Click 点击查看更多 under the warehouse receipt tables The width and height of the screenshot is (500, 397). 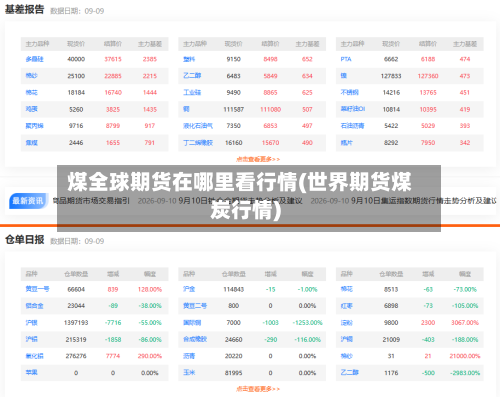click(258, 389)
